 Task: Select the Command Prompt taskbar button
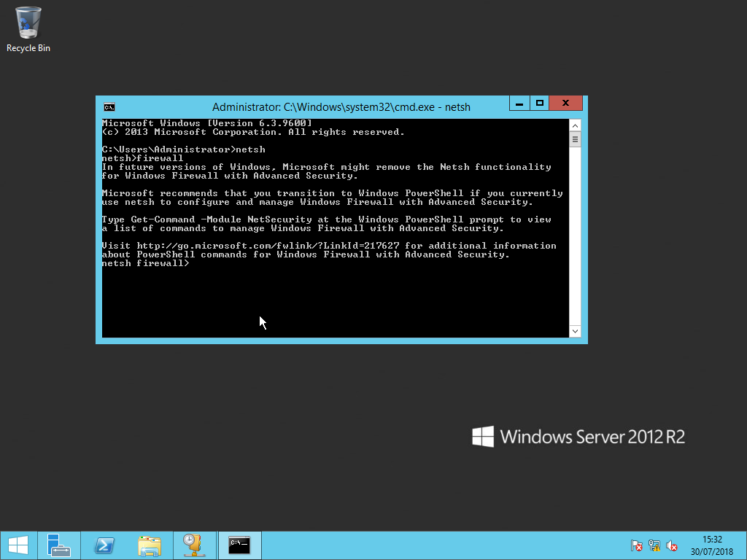tap(239, 545)
